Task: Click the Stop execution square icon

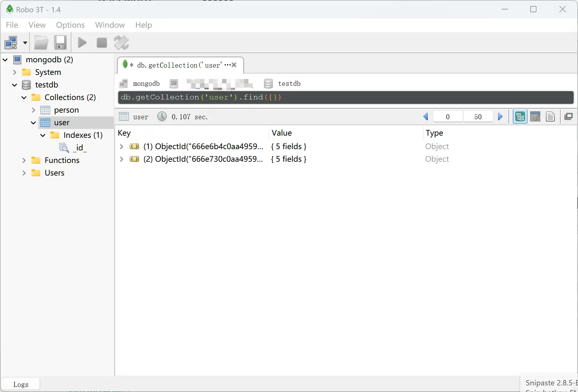Action: tap(102, 42)
